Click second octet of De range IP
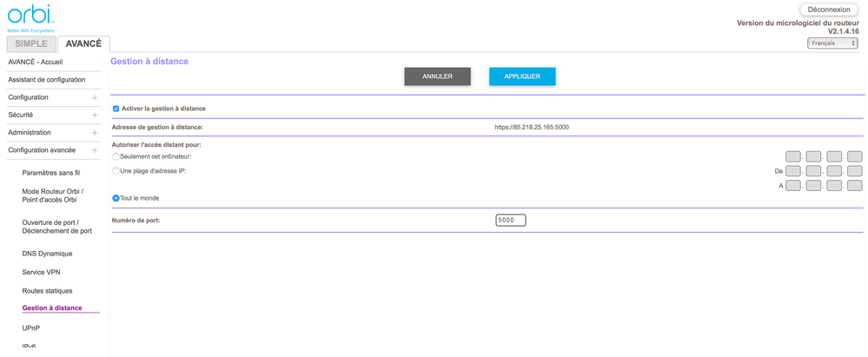Viewport: 868px width, 357px height. 813,171
